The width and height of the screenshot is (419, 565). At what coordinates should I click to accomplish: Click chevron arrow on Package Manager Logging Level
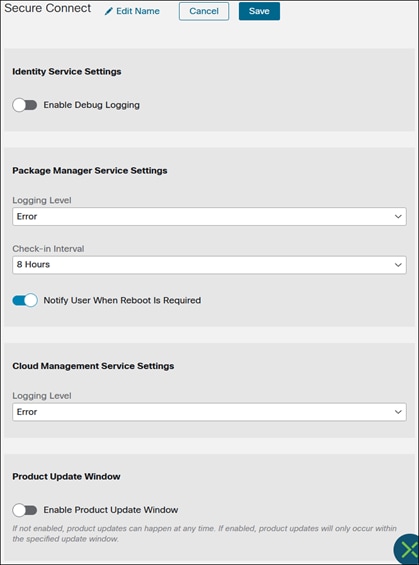(x=398, y=217)
